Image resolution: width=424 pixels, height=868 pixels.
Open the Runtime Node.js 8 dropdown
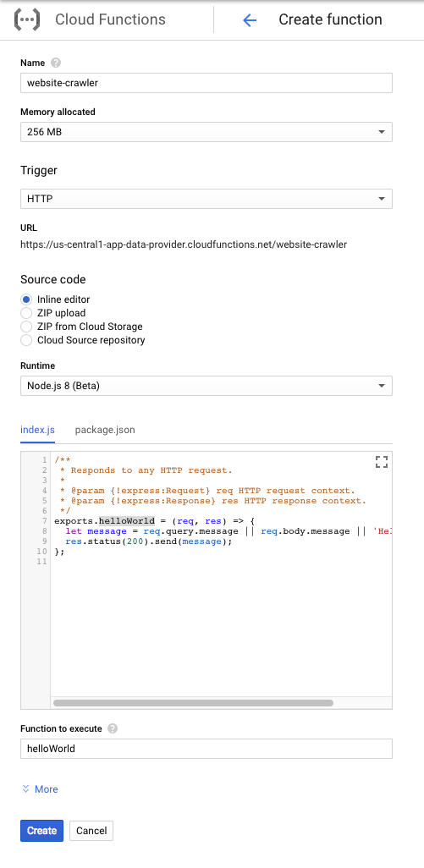[206, 386]
